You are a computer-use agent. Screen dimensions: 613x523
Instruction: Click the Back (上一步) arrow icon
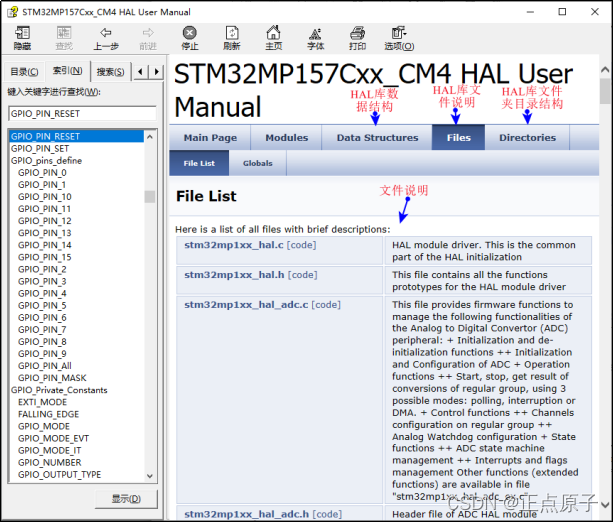[106, 38]
